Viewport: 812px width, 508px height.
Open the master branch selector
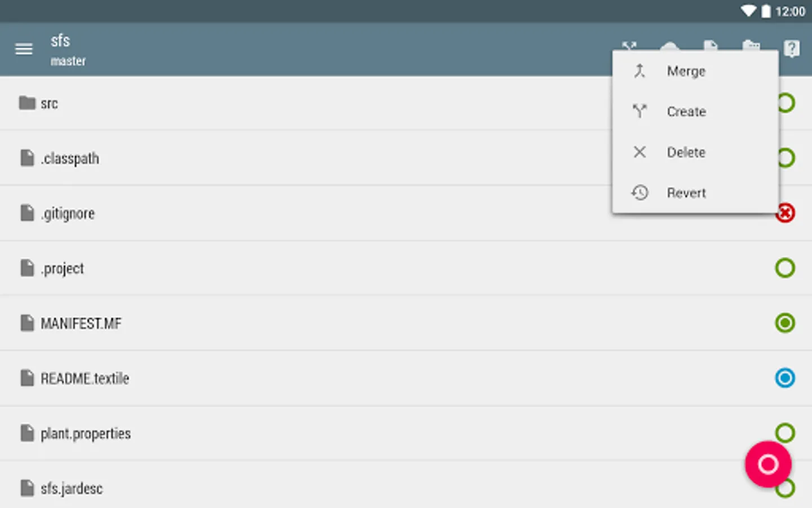(x=68, y=61)
